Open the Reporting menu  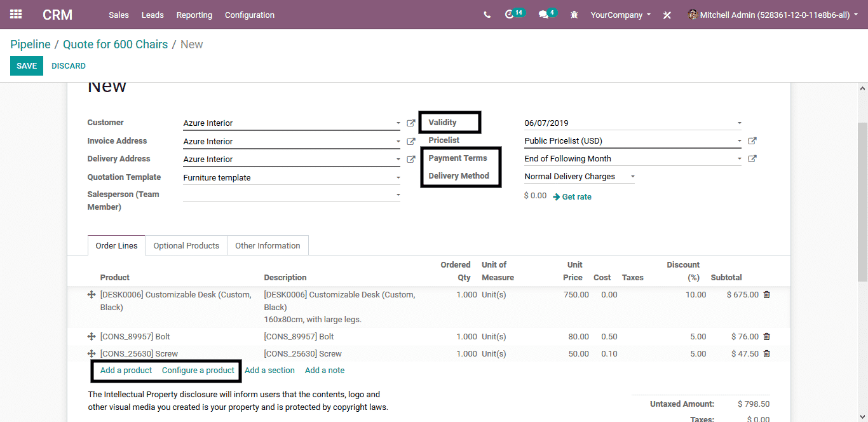click(194, 15)
